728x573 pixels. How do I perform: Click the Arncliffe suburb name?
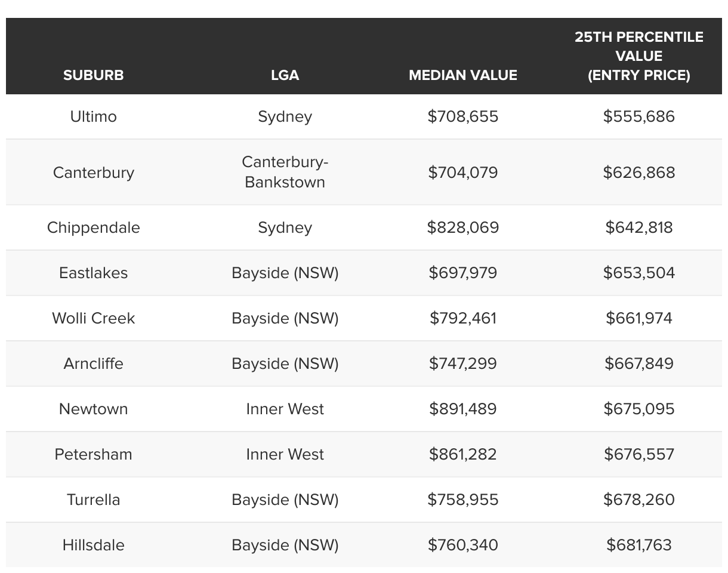94,363
